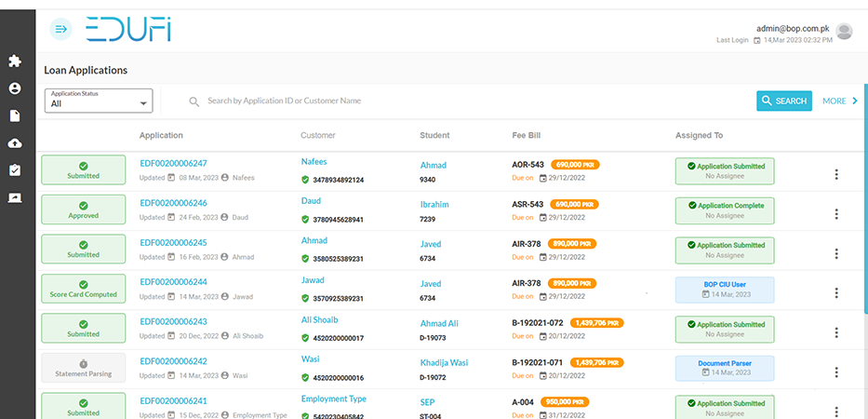Click customer name Ali Shoaib

pos(321,319)
